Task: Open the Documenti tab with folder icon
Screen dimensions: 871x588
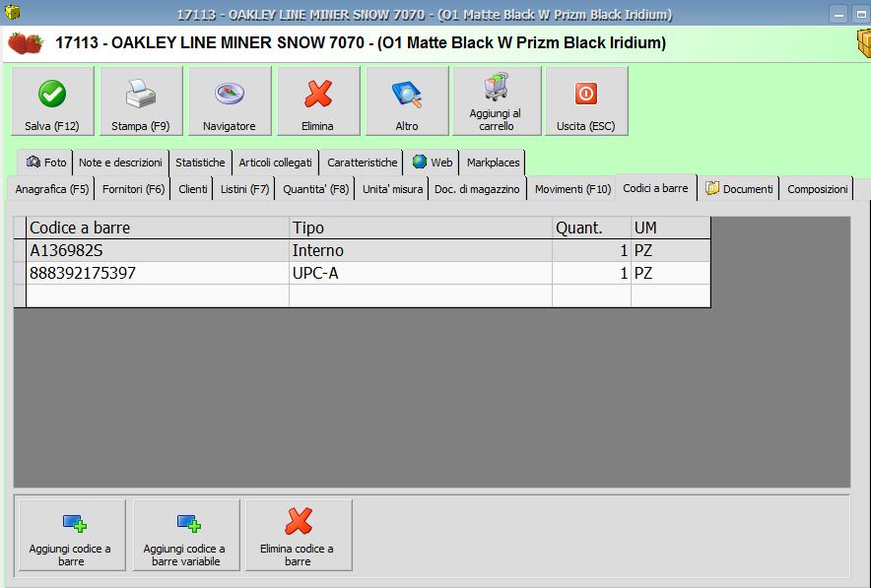Action: (739, 189)
